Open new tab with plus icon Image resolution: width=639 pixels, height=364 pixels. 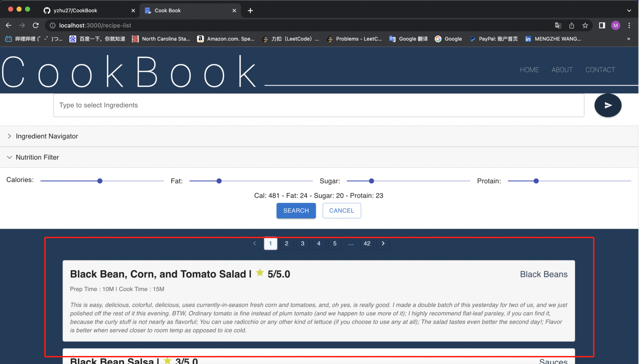250,11
